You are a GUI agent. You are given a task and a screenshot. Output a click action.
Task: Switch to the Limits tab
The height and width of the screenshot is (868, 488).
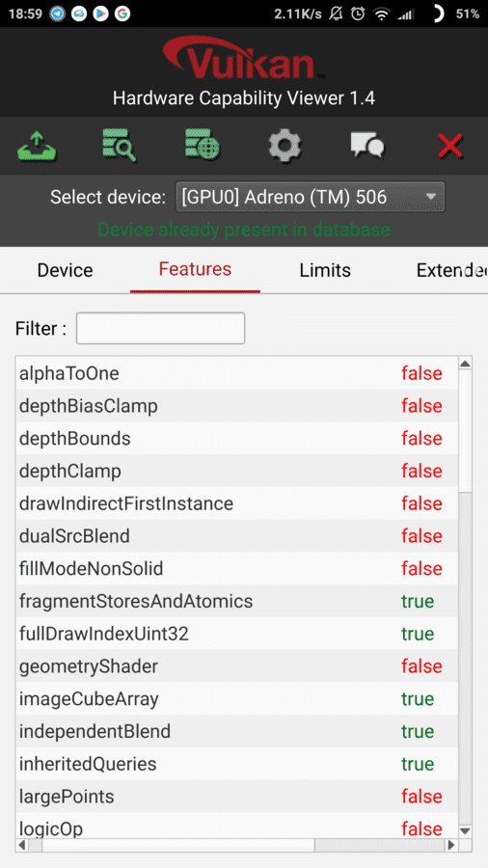pos(325,270)
